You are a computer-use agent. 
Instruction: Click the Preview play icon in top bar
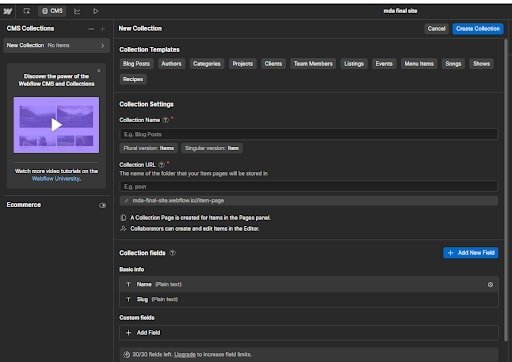(x=96, y=11)
